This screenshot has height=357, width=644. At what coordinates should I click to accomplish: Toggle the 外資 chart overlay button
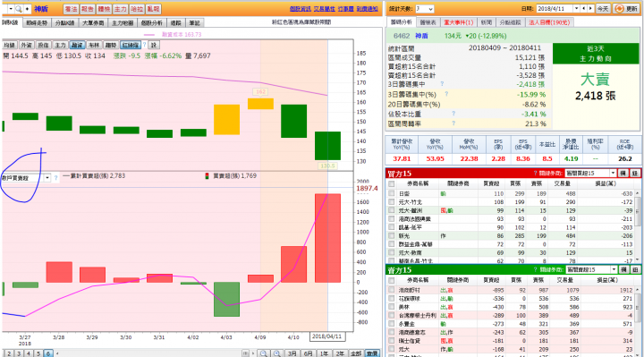point(26,45)
